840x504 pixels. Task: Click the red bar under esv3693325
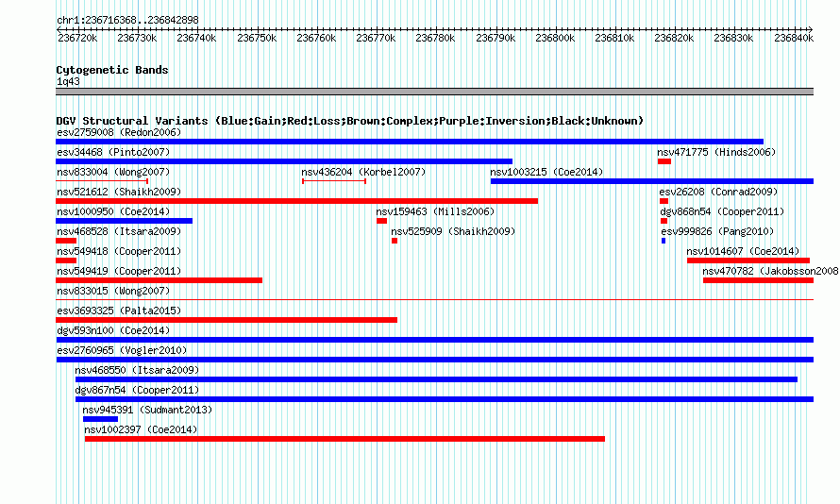click(227, 320)
